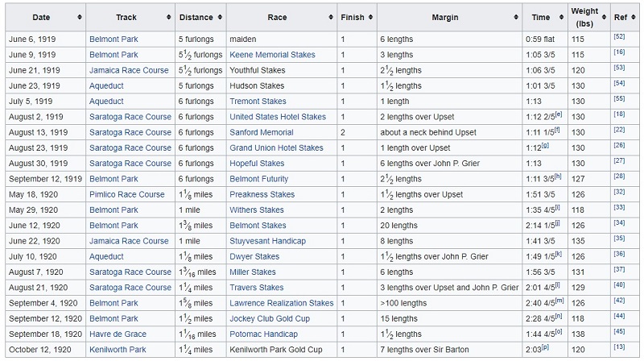Open Aqueduct link in June 23, 1919 row
Image resolution: width=644 pixels, height=361 pixels.
[x=106, y=86]
